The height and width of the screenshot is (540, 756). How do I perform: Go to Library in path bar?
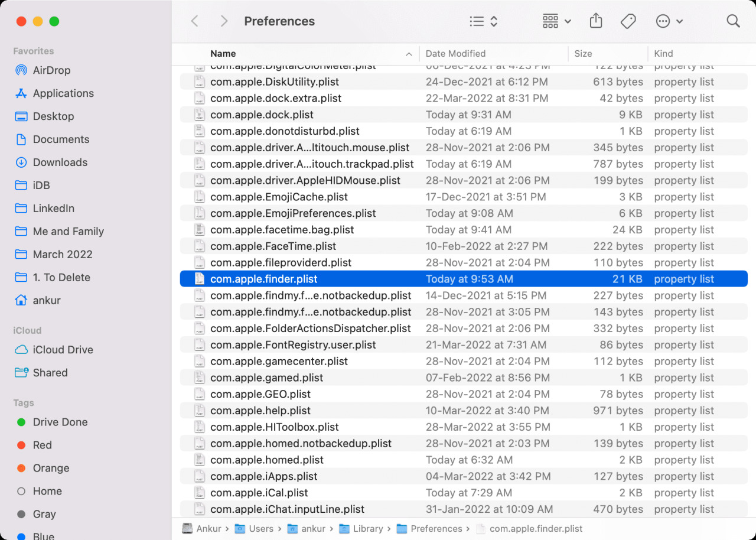click(360, 529)
